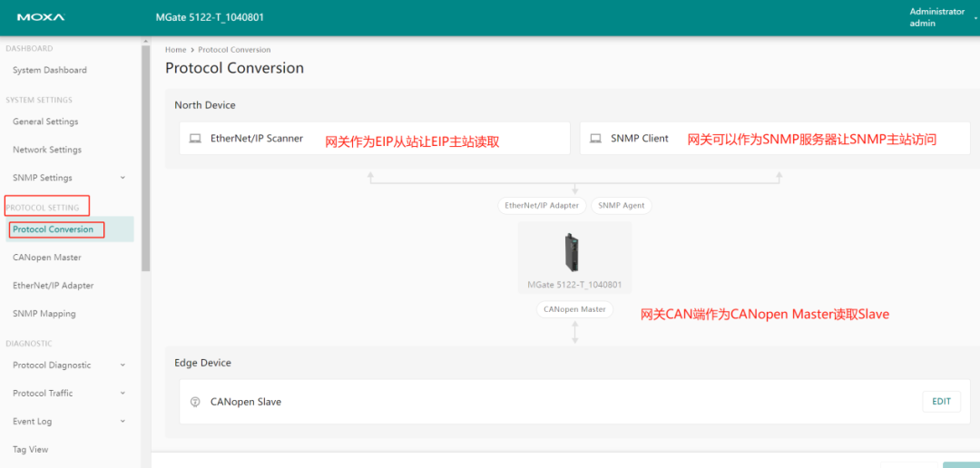Image resolution: width=980 pixels, height=468 pixels.
Task: Click the laptop icon beside EtherNet/IP Scanner
Action: (196, 139)
